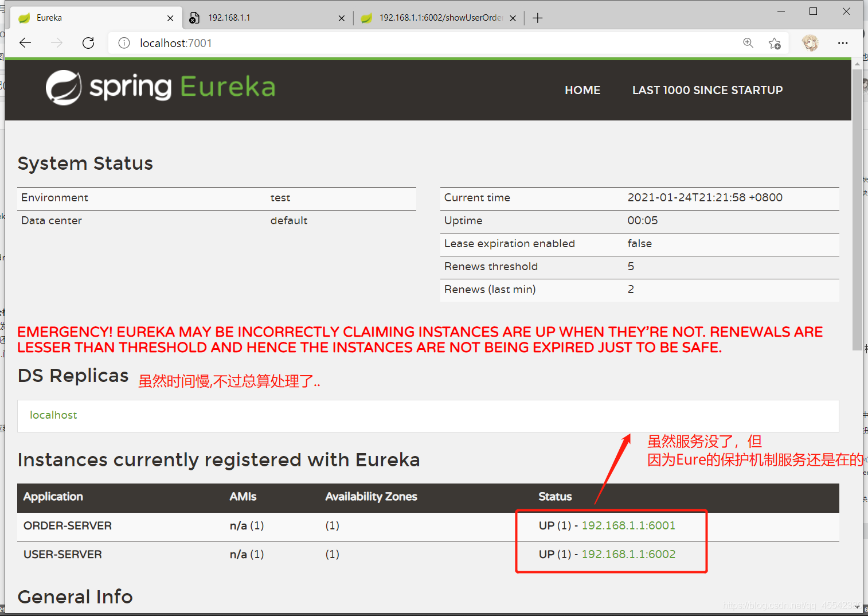868x616 pixels.
Task: Click the Data center value 'default'
Action: tap(289, 220)
